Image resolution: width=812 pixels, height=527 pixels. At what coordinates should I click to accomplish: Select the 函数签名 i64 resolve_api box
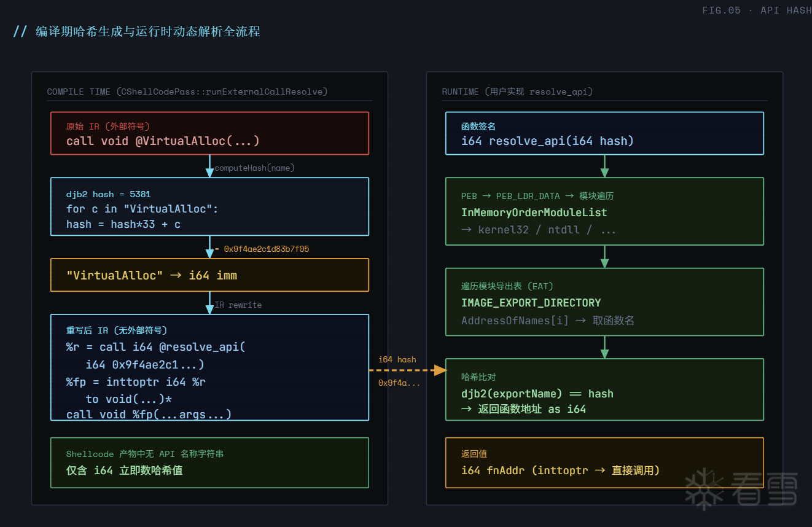(604, 133)
